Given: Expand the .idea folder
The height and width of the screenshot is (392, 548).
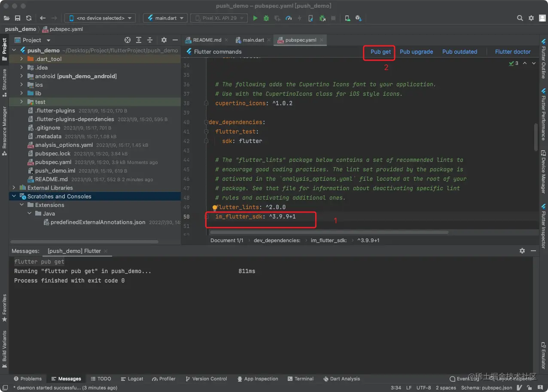Looking at the screenshot, I should (21, 67).
